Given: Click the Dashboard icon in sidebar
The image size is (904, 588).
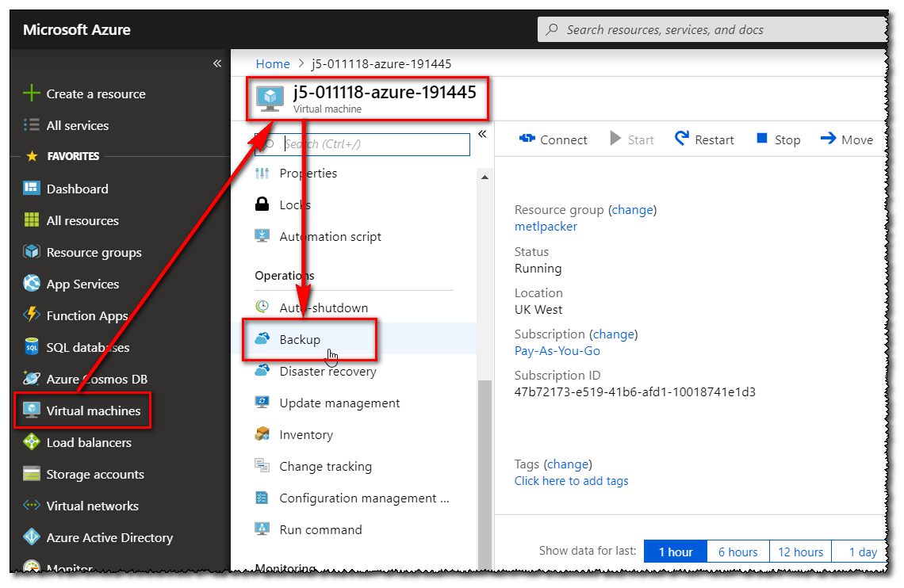Looking at the screenshot, I should (31, 189).
